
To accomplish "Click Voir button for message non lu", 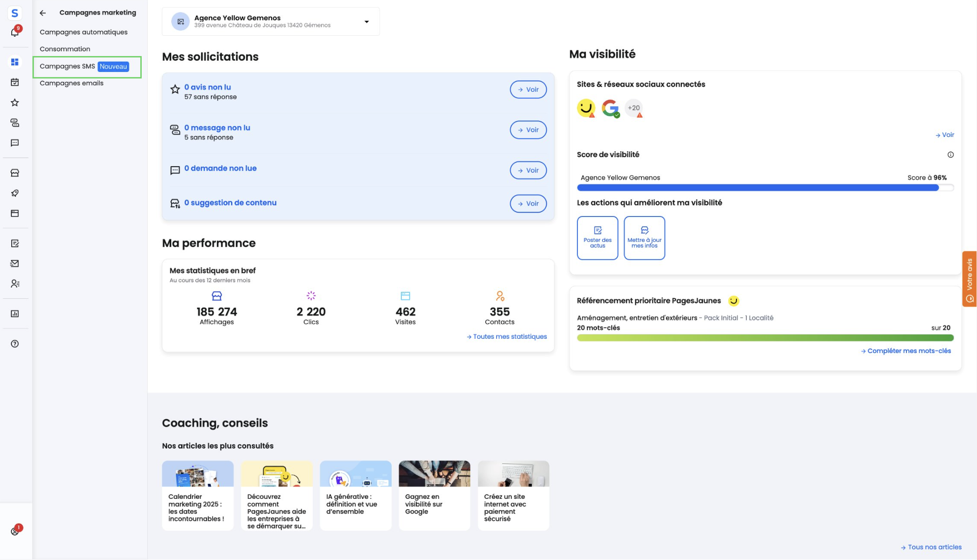I will [528, 130].
